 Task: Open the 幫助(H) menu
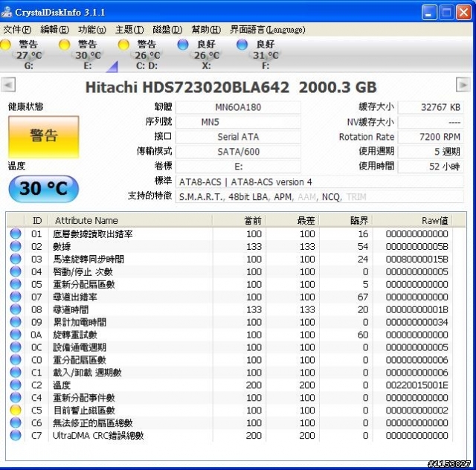(206, 30)
